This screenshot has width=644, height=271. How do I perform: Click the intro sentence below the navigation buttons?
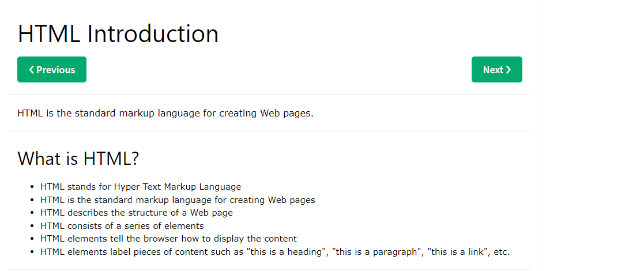pyautogui.click(x=165, y=113)
